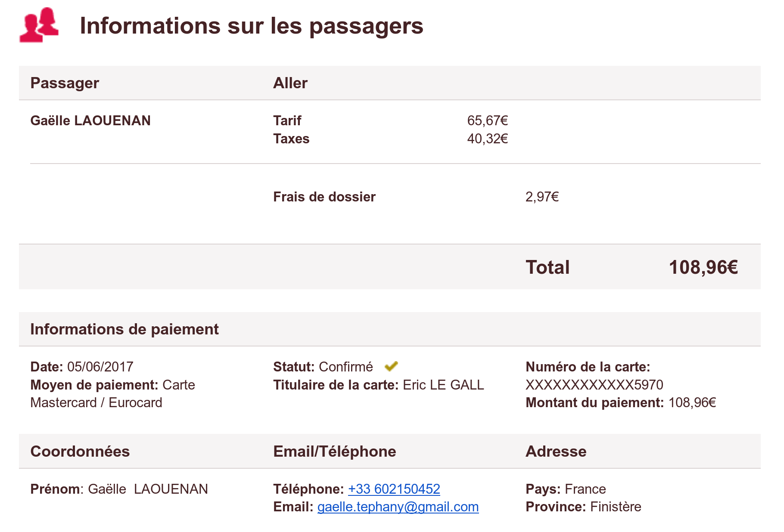Viewport: 784px width, 532px height.
Task: Click the card holder name Eric LE GALL
Action: coord(443,385)
